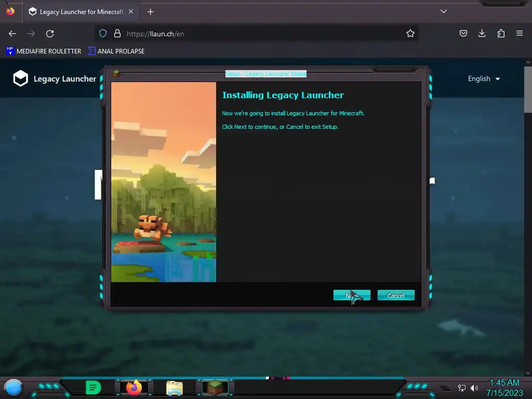Bookmark this page with star icon
The image size is (532, 399).
410,33
